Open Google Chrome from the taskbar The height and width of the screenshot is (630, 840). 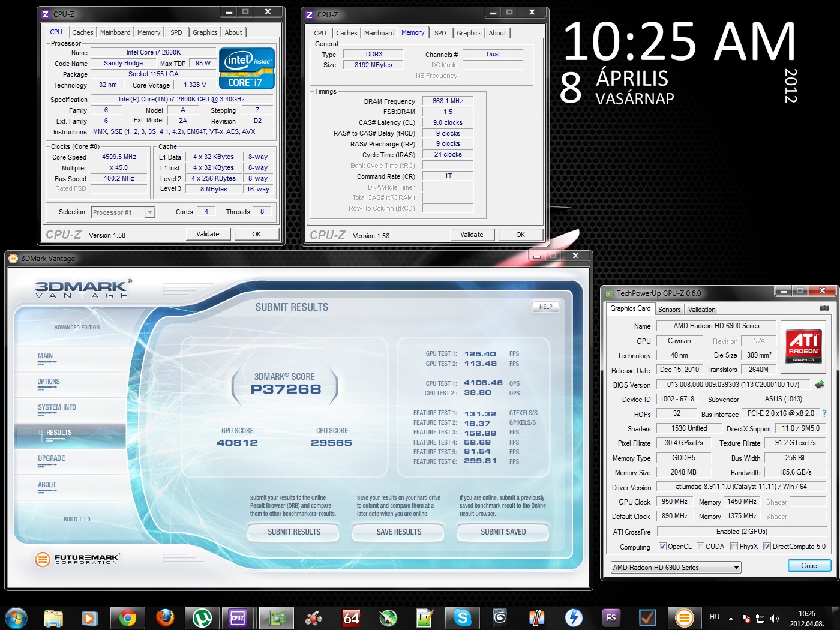[127, 617]
